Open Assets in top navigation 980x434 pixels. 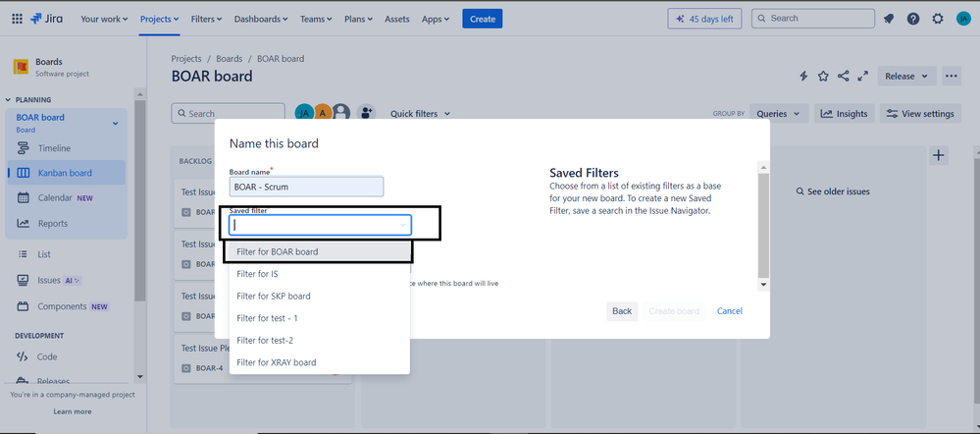click(397, 19)
